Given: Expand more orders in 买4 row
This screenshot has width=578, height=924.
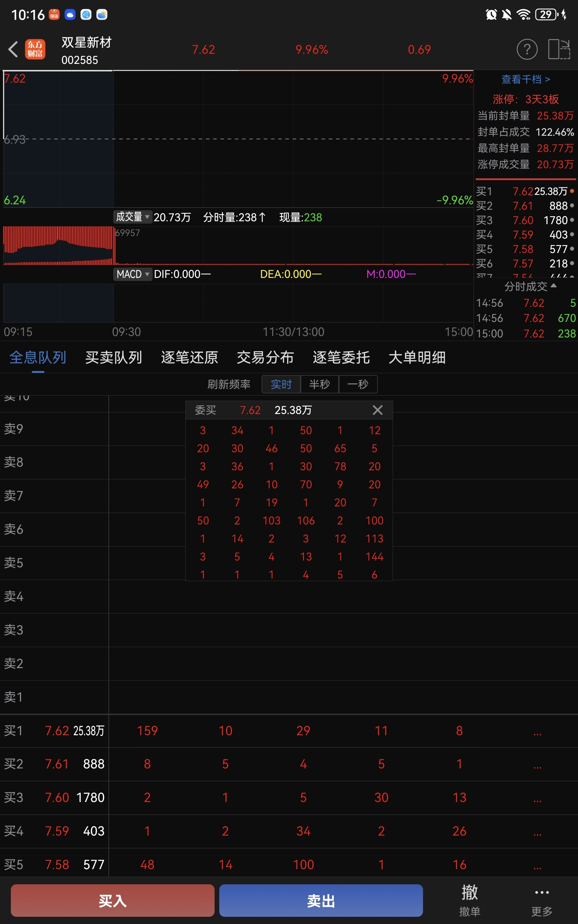Looking at the screenshot, I should point(538,834).
